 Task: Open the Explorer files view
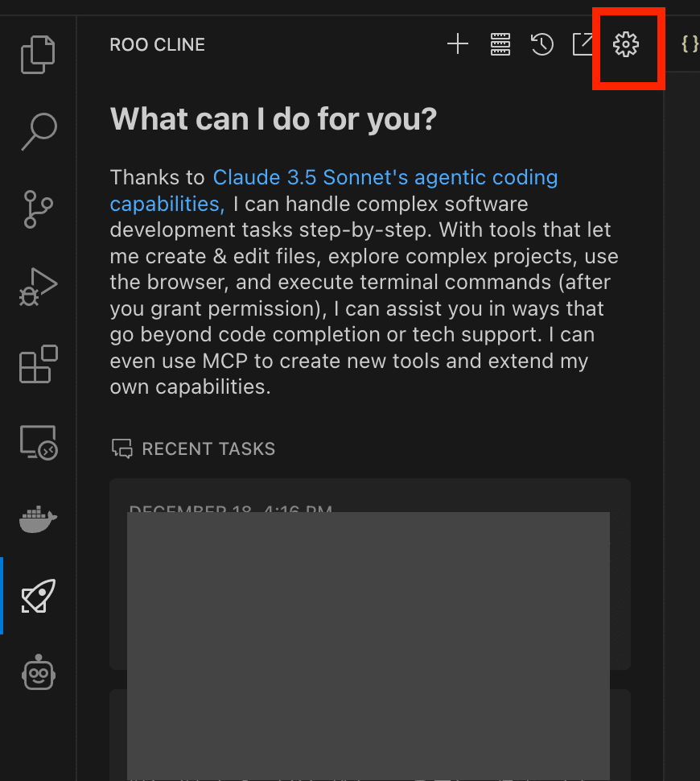38,55
